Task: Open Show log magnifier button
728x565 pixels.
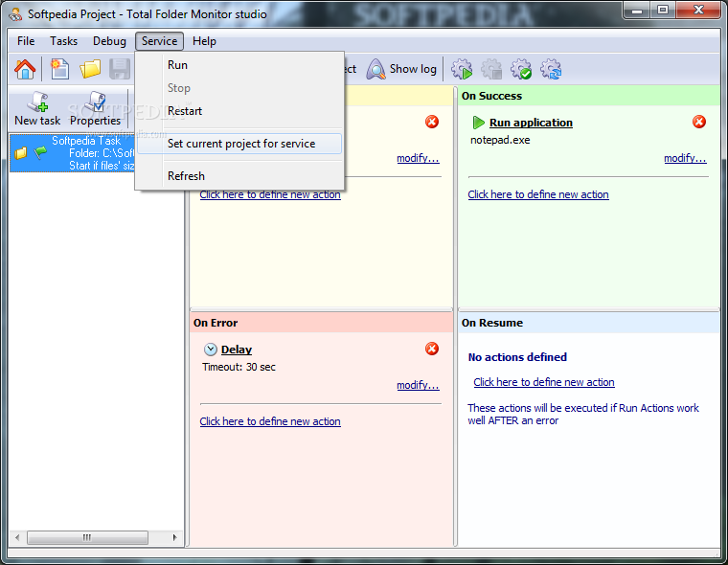Action: click(x=401, y=69)
